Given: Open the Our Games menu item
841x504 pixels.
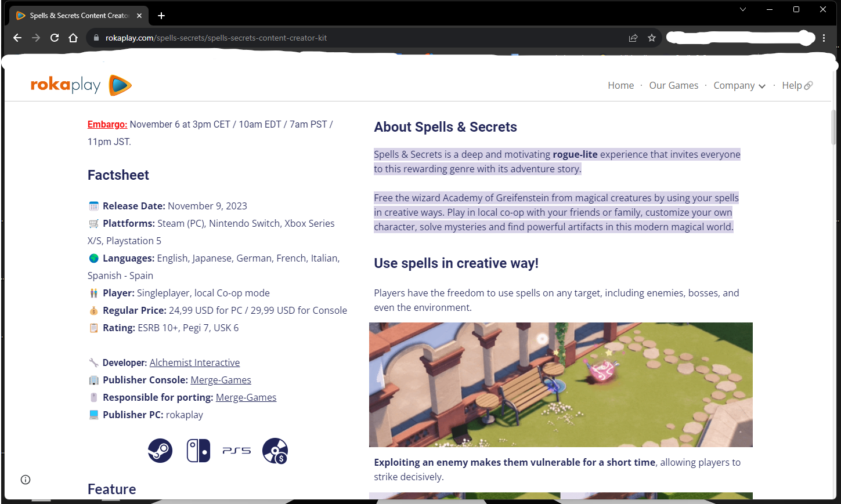Looking at the screenshot, I should point(674,85).
